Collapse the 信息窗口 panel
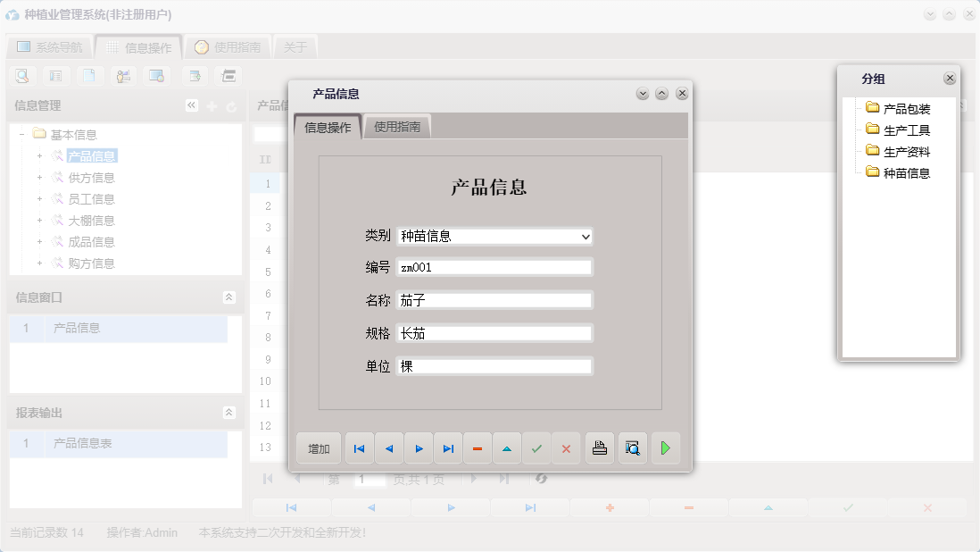The height and width of the screenshot is (552, 980). pos(230,297)
